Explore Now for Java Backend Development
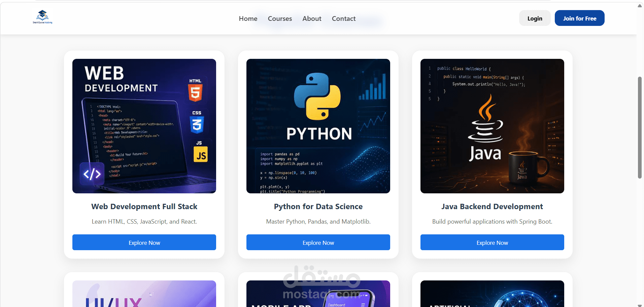The width and height of the screenshot is (644, 307). tap(492, 242)
